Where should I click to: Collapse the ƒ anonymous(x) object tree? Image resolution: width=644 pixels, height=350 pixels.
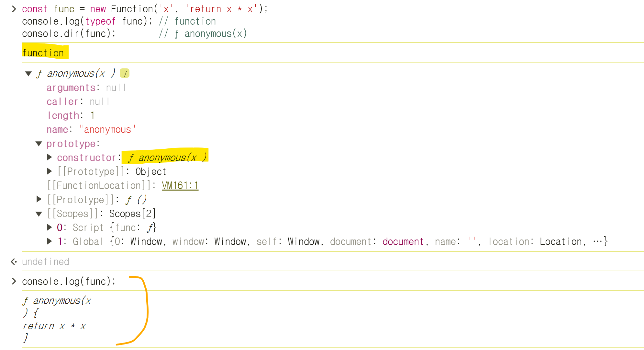(28, 74)
